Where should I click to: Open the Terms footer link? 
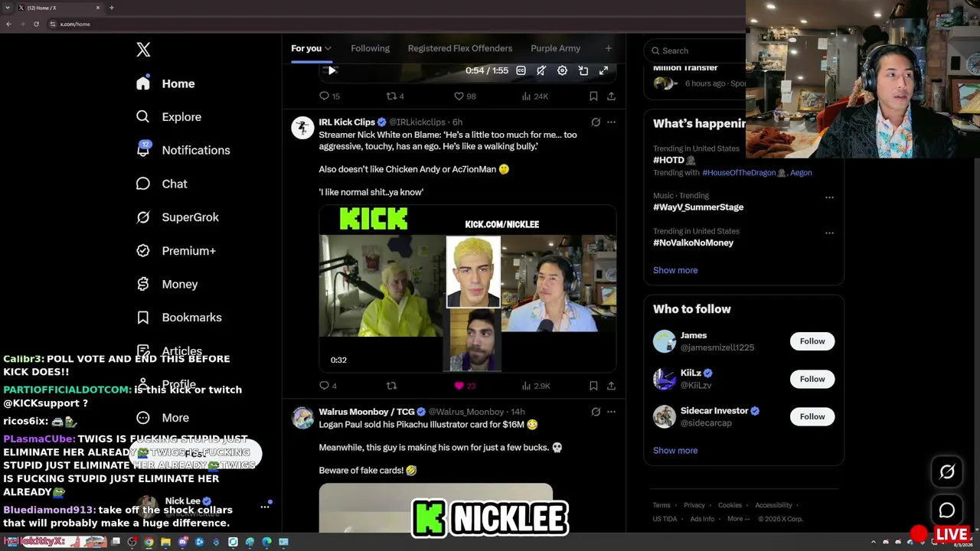point(661,505)
